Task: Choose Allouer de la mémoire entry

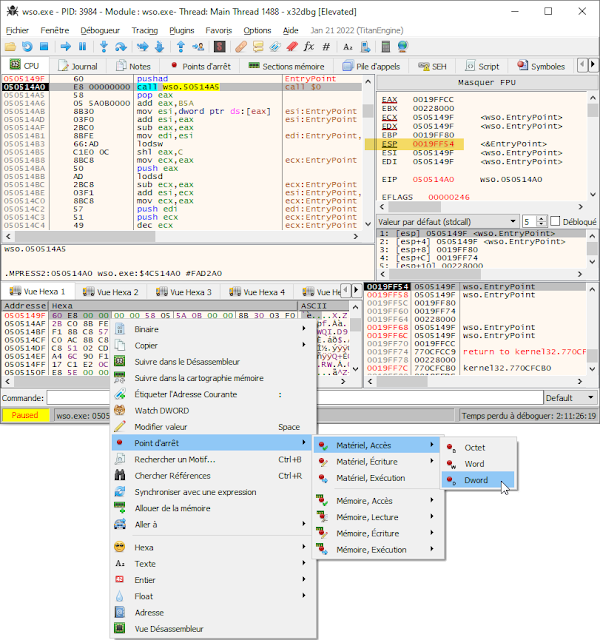Action: [213, 509]
